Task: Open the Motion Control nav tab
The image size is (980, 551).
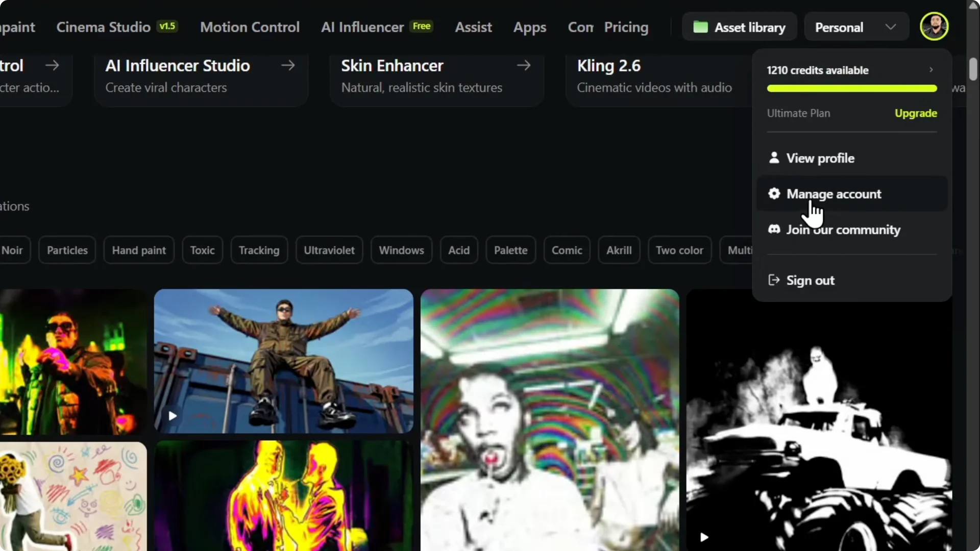Action: tap(250, 27)
